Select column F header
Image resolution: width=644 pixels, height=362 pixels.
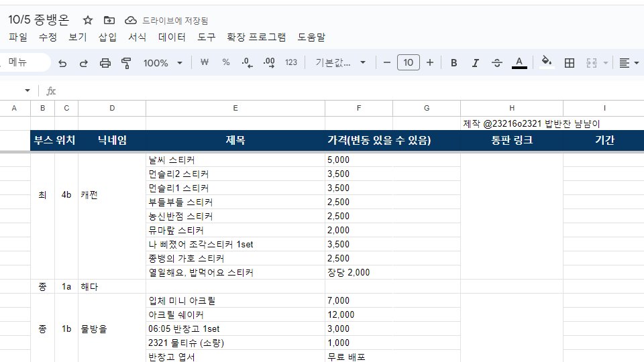pyautogui.click(x=359, y=109)
